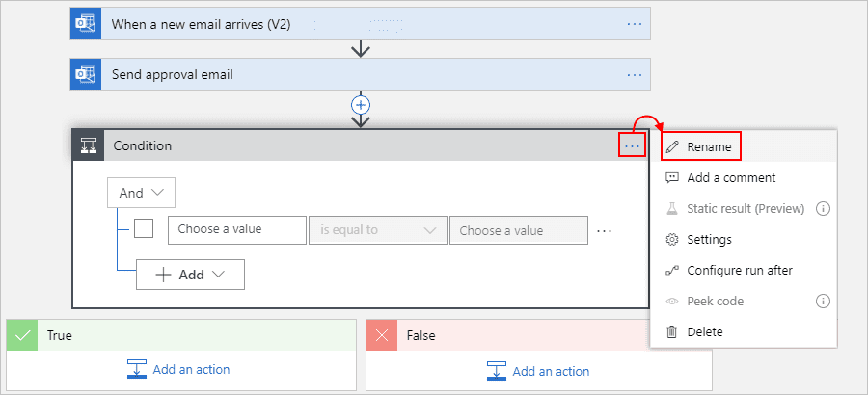Click ellipsis next to condition row
The height and width of the screenshot is (395, 868).
(604, 230)
